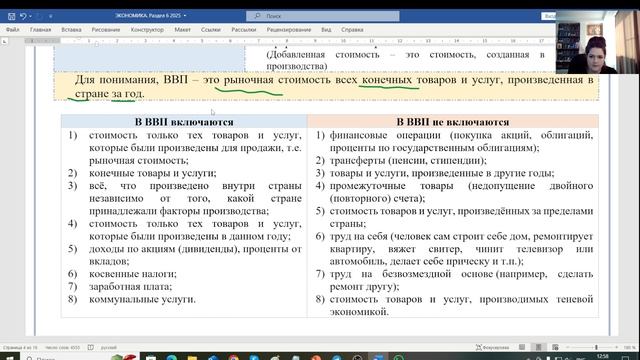Click the text 'конечные товары и услуги;'
Viewport: 640px width, 360px height.
[153, 173]
